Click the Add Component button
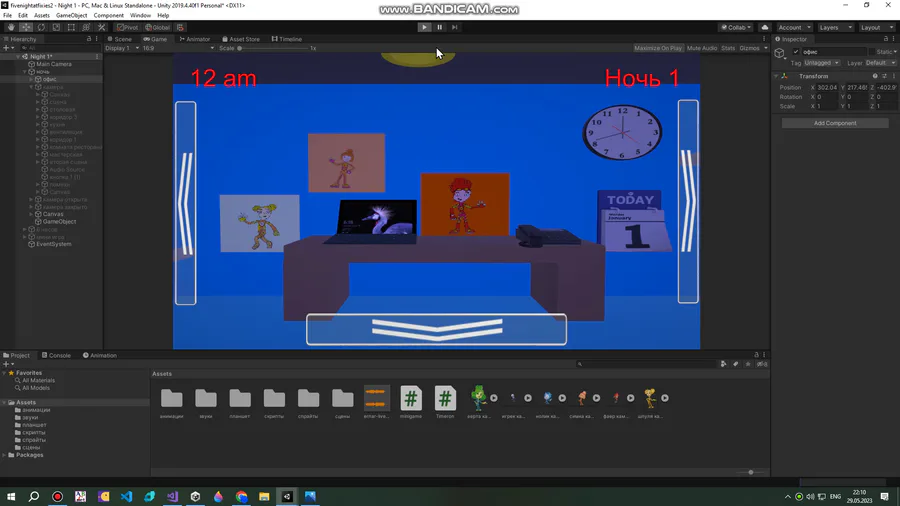This screenshot has width=900, height=506. (x=835, y=123)
